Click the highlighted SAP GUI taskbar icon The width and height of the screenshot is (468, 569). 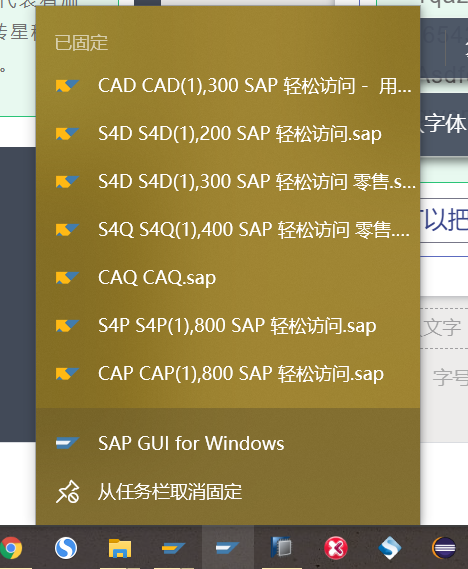coord(227,548)
